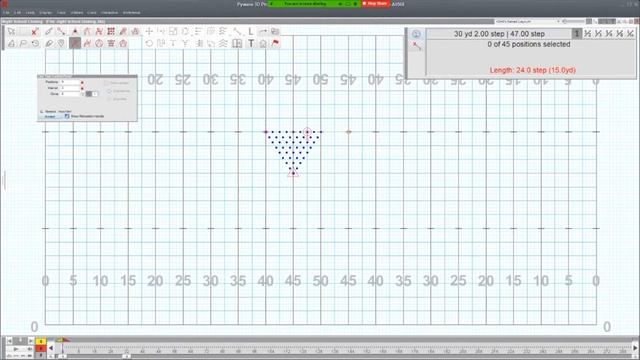Click the gray Y-shaped tool
640x360 pixels.
185,43
